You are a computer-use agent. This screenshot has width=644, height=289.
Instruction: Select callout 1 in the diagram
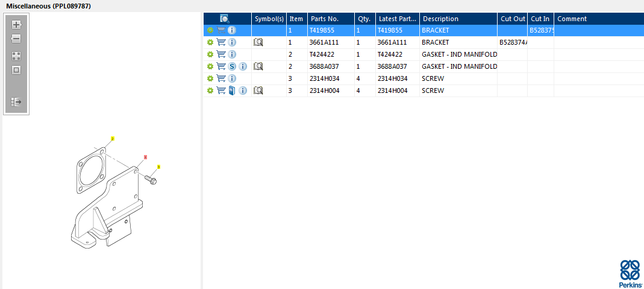tap(145, 157)
